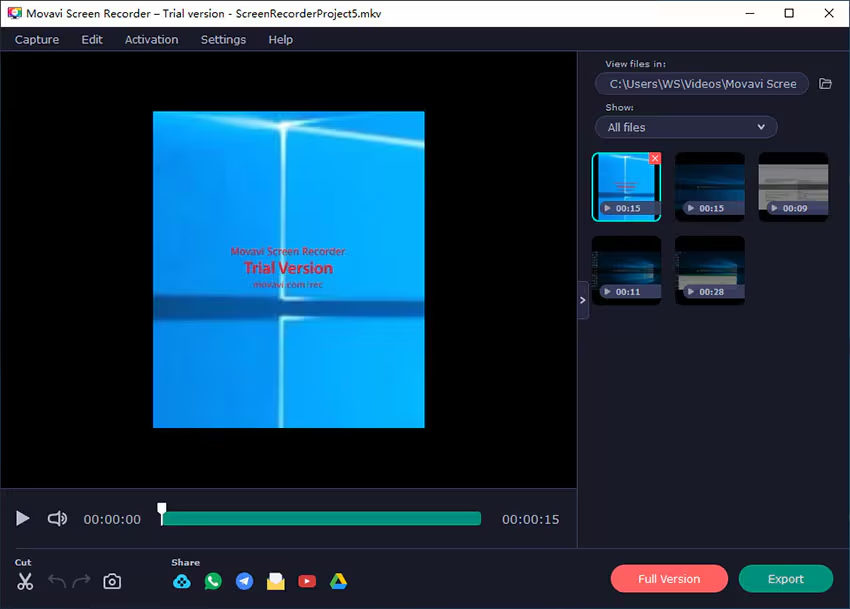The image size is (850, 609).
Task: Send recording by email envelope icon
Action: point(275,581)
